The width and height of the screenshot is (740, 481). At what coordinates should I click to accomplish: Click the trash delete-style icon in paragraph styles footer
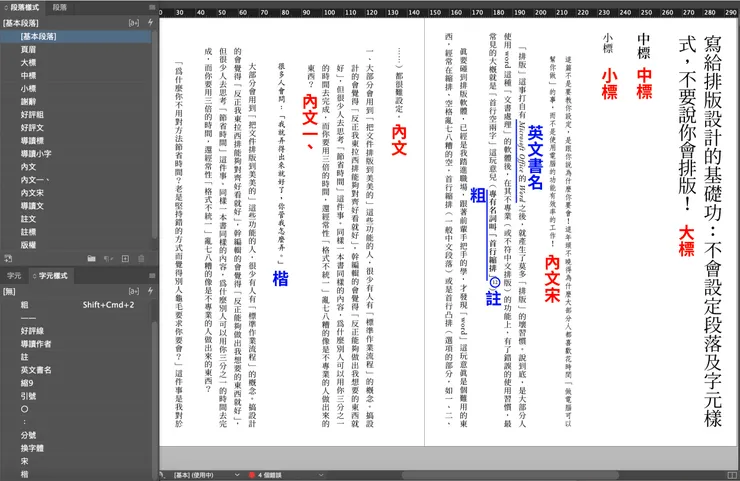coord(141,258)
